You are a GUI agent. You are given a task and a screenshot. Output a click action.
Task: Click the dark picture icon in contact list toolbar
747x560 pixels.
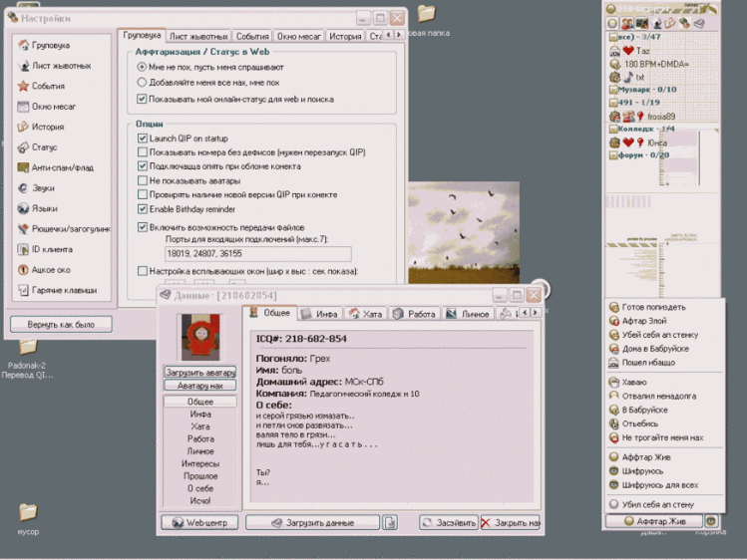click(x=641, y=23)
